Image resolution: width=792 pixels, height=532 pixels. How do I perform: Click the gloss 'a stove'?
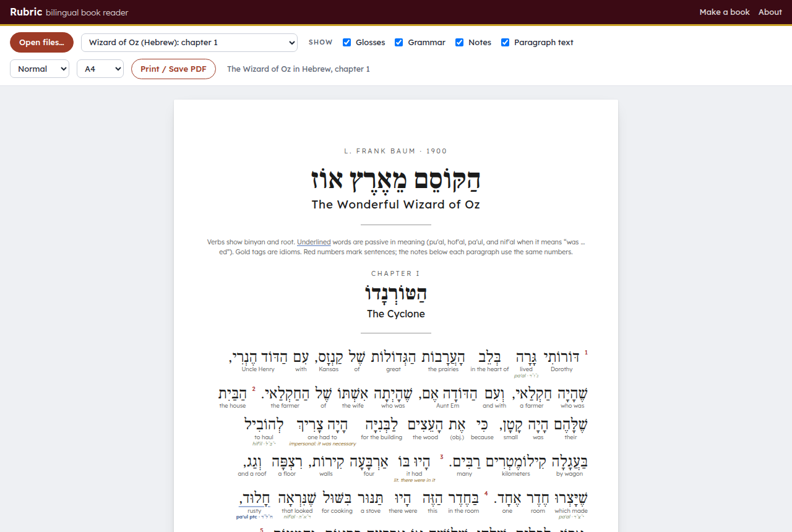tap(370, 511)
